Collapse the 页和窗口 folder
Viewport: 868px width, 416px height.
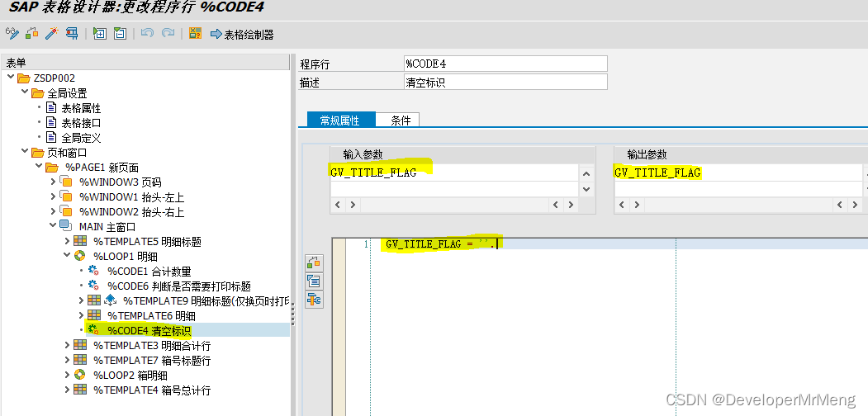(24, 152)
